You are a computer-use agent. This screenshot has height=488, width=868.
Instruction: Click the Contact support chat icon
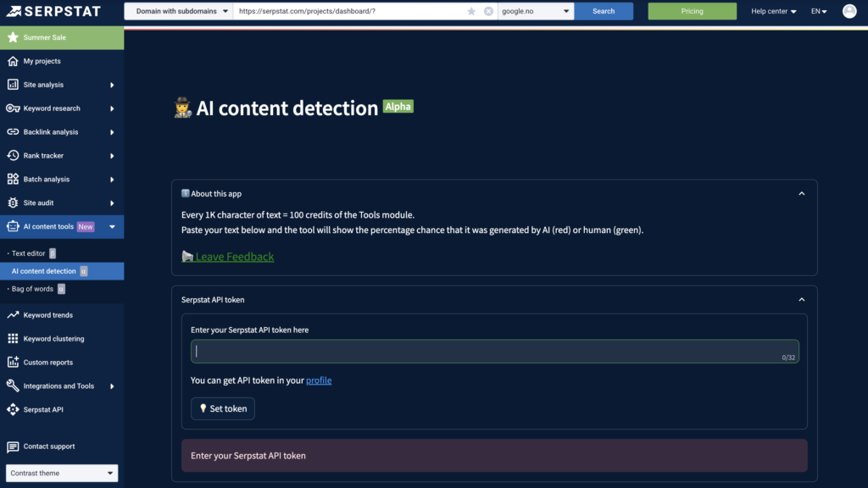click(x=13, y=446)
